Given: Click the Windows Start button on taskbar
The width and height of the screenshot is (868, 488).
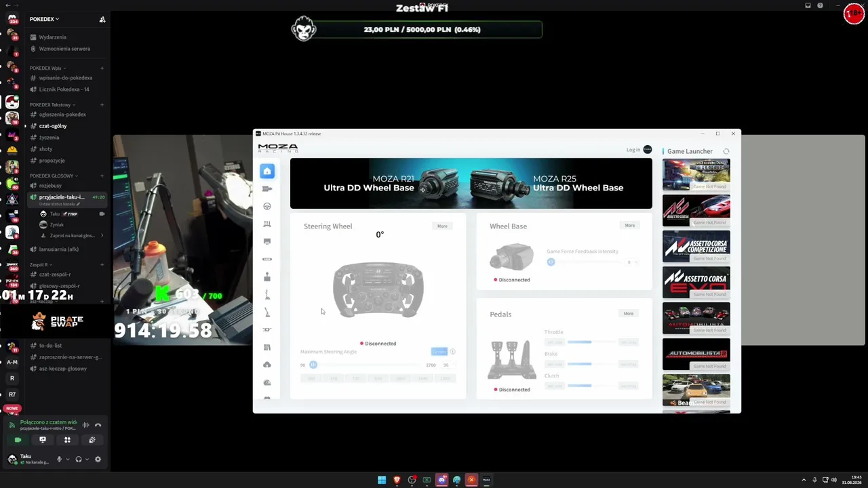Looking at the screenshot, I should click(382, 481).
